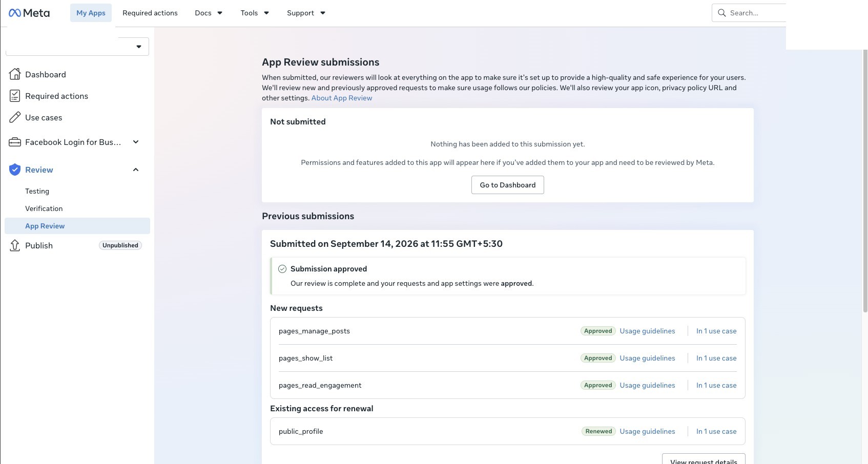Select the My Apps tab
The image size is (868, 464).
[x=91, y=13]
